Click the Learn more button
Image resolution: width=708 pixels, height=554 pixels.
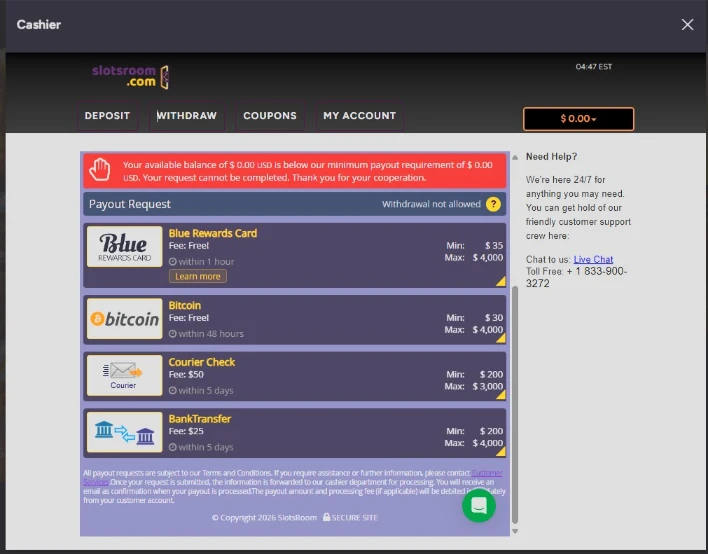[198, 276]
